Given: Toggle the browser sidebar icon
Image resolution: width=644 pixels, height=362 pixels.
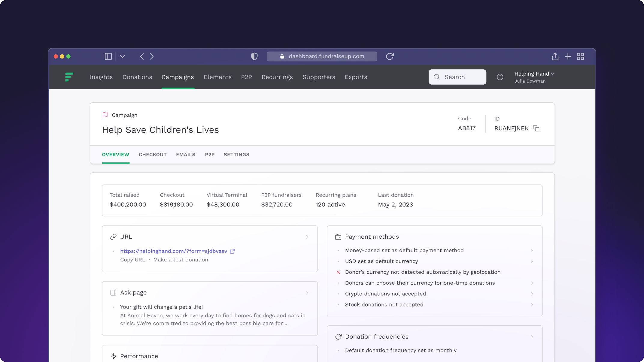Looking at the screenshot, I should (108, 56).
